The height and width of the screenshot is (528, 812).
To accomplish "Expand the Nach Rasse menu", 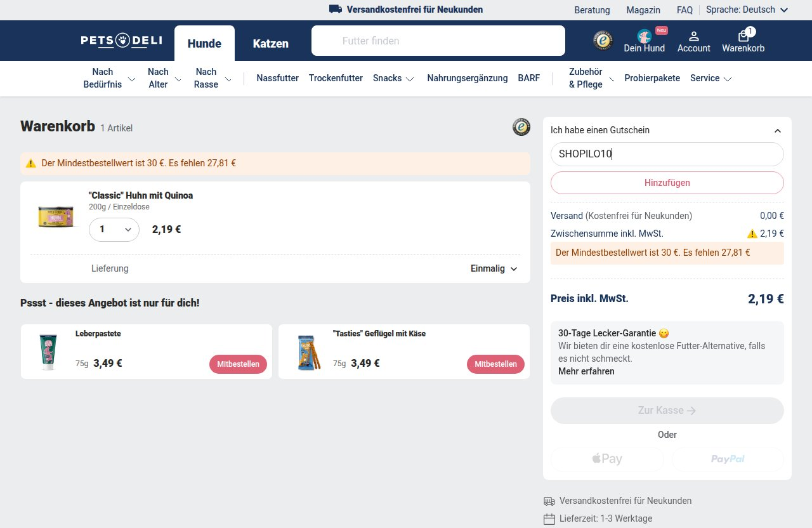I will tap(213, 79).
